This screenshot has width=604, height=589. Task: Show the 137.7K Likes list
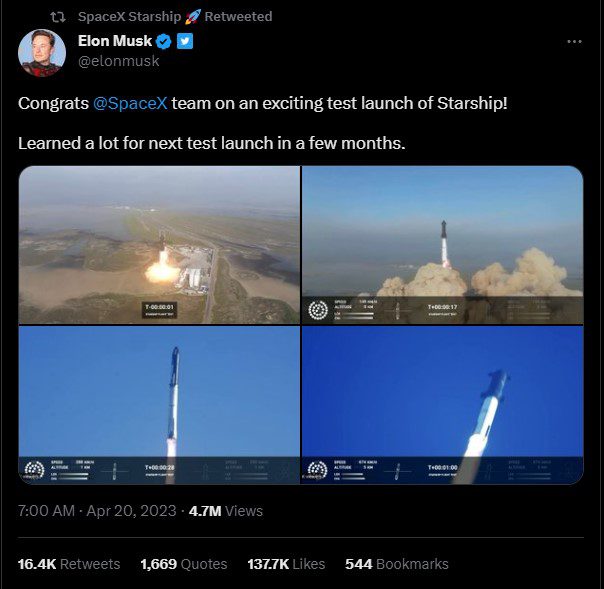[x=286, y=564]
